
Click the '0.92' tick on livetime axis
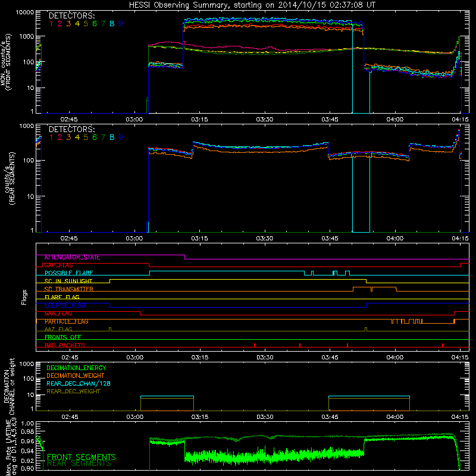tap(28, 461)
